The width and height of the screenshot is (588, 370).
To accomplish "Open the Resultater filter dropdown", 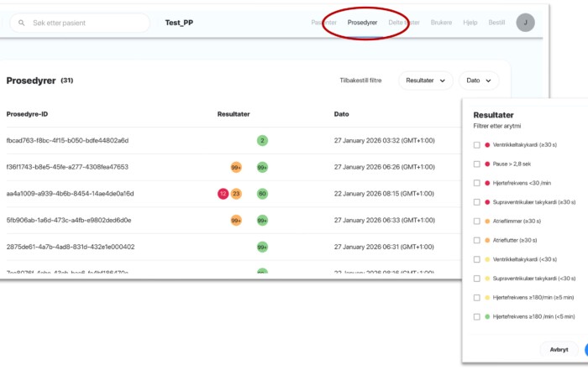I will (425, 81).
